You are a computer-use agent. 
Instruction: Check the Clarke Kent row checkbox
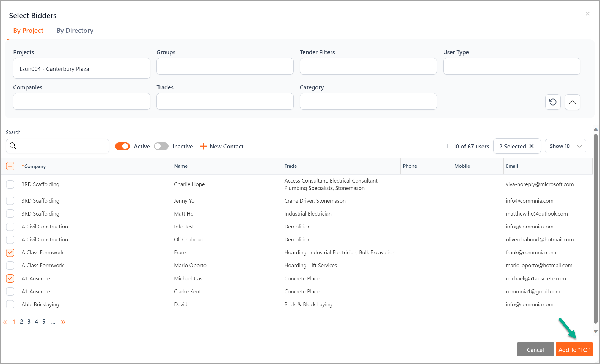click(x=10, y=291)
